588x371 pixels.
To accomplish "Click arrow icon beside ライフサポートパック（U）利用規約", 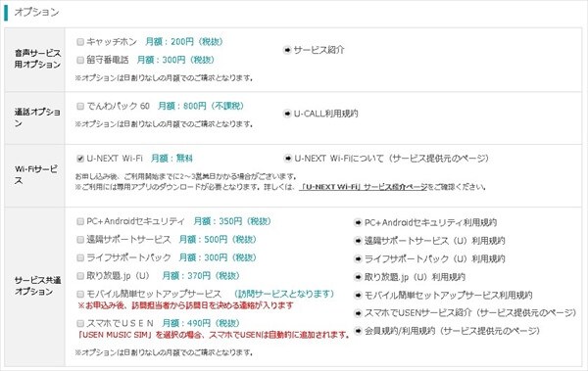I will click(358, 259).
